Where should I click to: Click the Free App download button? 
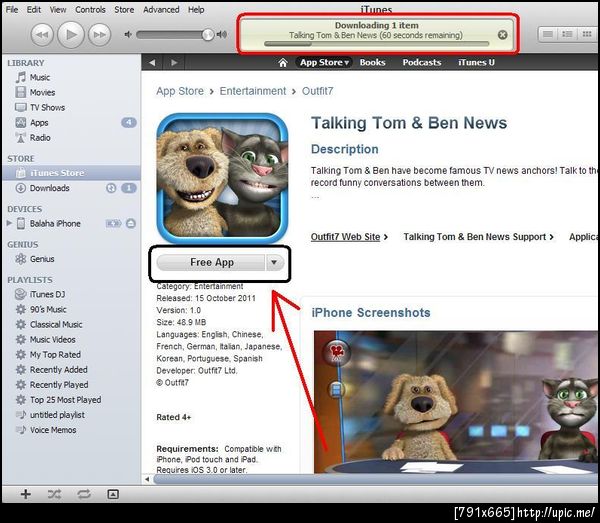[x=211, y=262]
